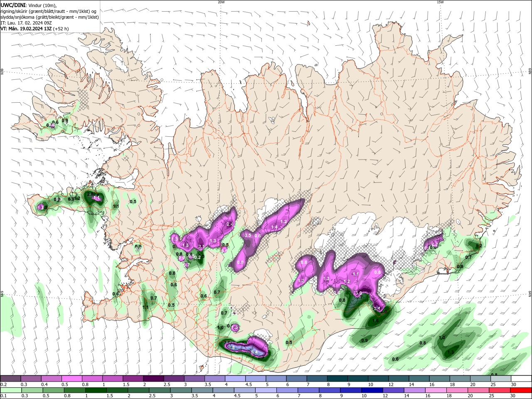The image size is (532, 399).
Task: Click the light pink 16 swatch in rain legend
Action: point(435,390)
